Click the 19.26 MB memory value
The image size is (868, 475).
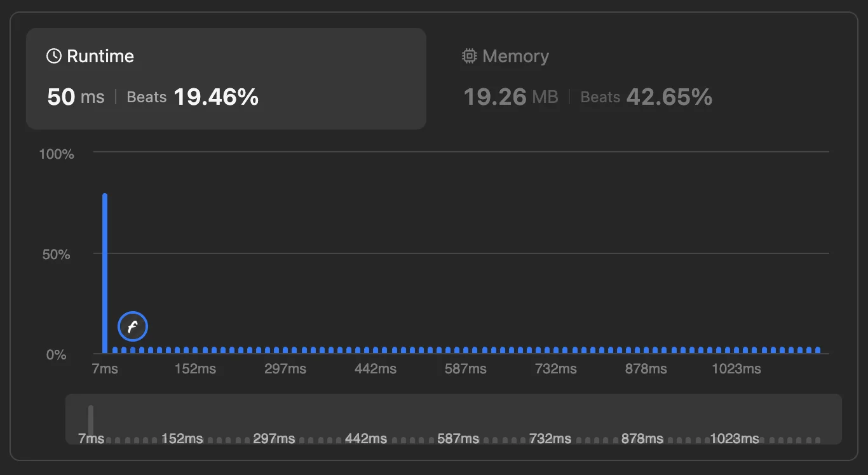click(x=511, y=97)
